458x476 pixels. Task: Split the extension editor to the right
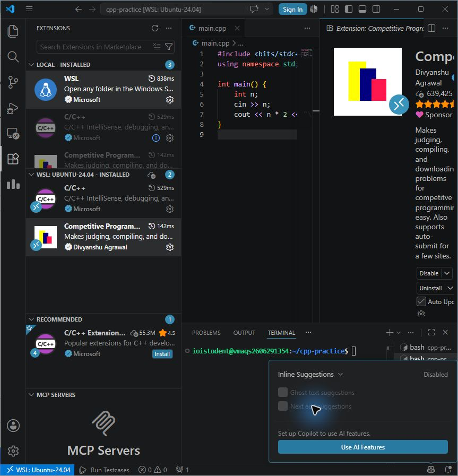click(431, 28)
